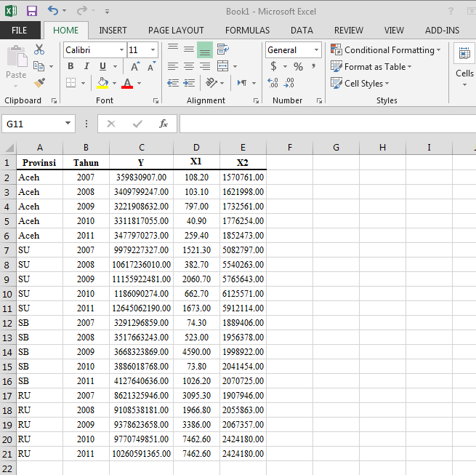Switch to the FORMULAS tab
Viewport: 476px width, 475px height.
(x=247, y=31)
